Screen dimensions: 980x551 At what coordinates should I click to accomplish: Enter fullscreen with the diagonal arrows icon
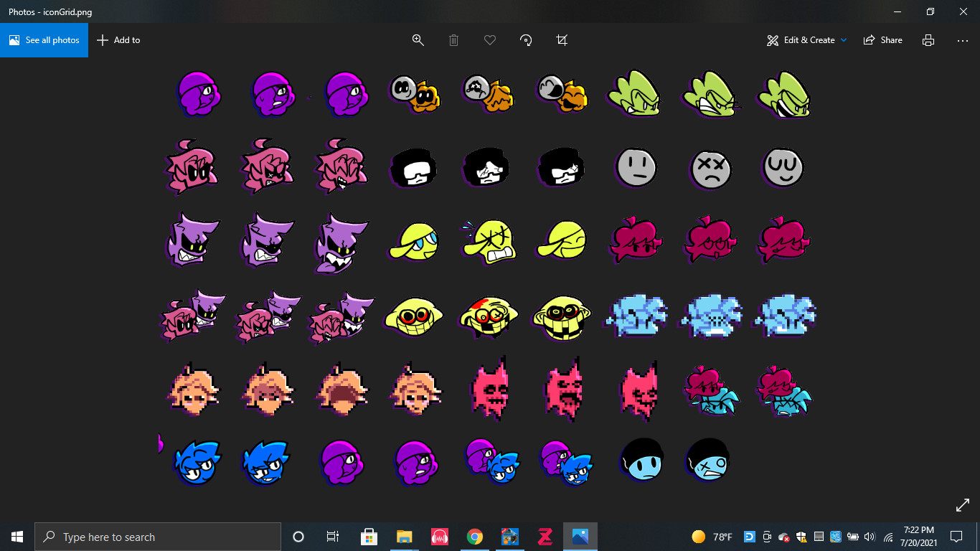pos(963,505)
